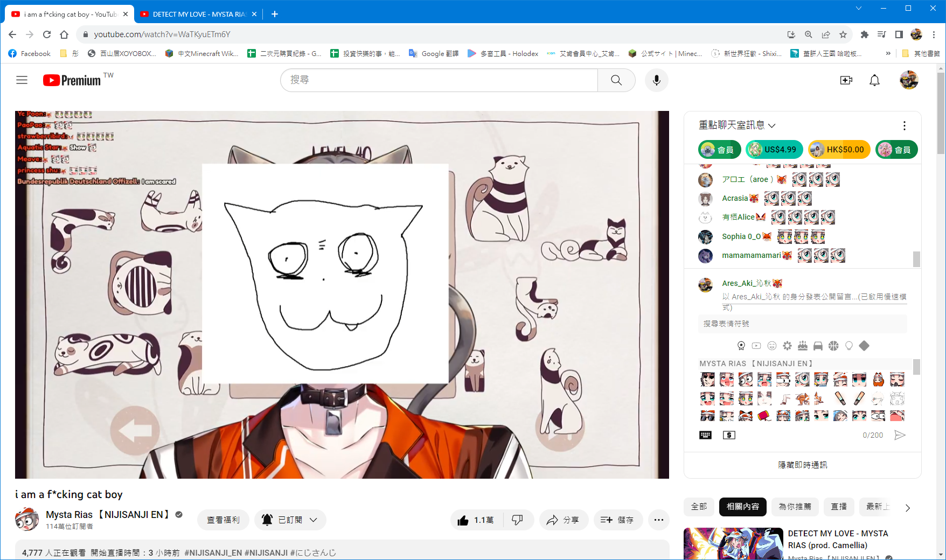Open subscribed notification dropdown 已訂閱

[290, 520]
